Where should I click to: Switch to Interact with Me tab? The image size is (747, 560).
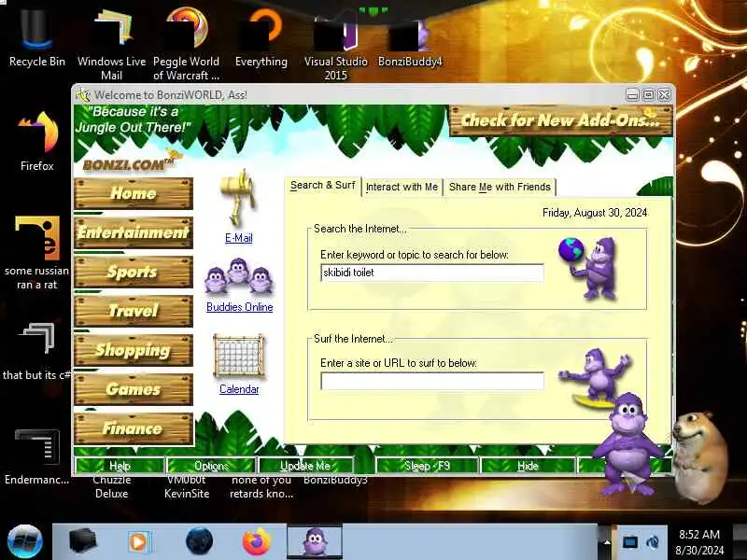click(x=402, y=187)
